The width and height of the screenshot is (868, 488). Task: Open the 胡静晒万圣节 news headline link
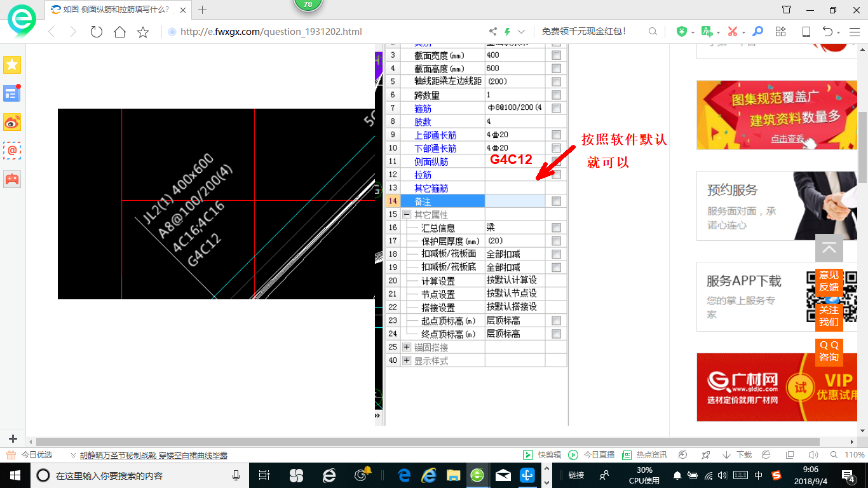(x=154, y=455)
